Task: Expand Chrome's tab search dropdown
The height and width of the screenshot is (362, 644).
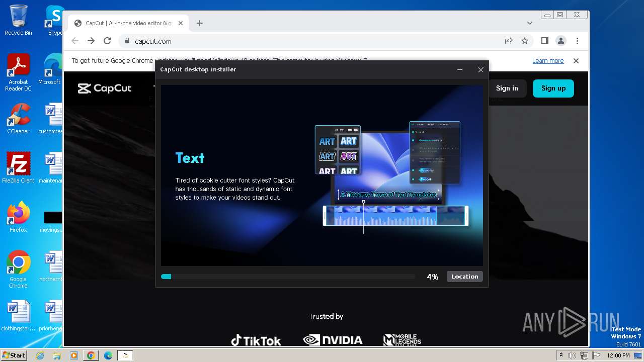Action: tap(529, 23)
